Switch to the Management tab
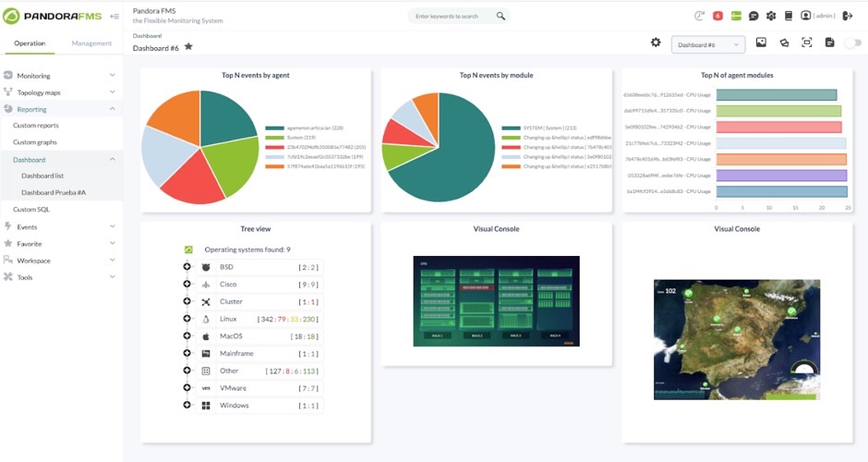Screen dimensions: 868x462 (91, 43)
